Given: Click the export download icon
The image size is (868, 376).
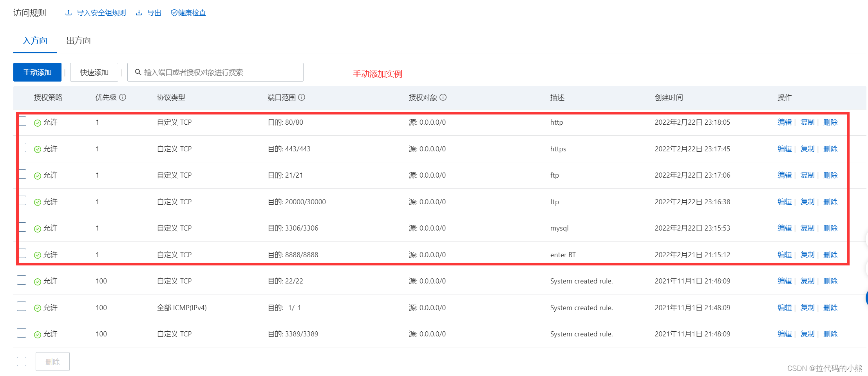Looking at the screenshot, I should tap(139, 13).
